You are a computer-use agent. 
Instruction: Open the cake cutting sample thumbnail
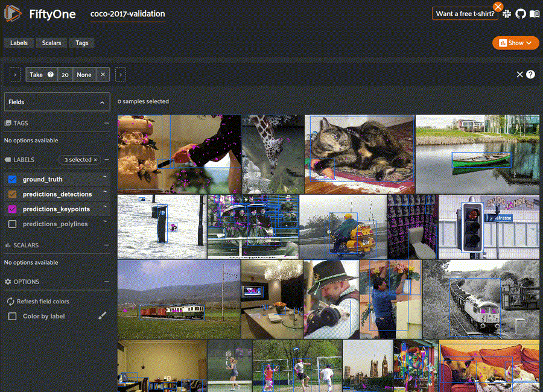pos(179,154)
